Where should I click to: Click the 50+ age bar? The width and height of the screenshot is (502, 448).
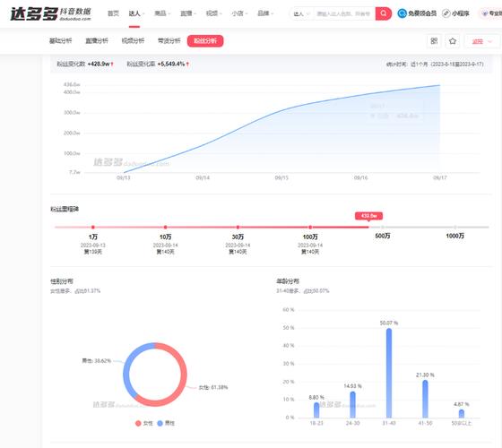pos(462,414)
